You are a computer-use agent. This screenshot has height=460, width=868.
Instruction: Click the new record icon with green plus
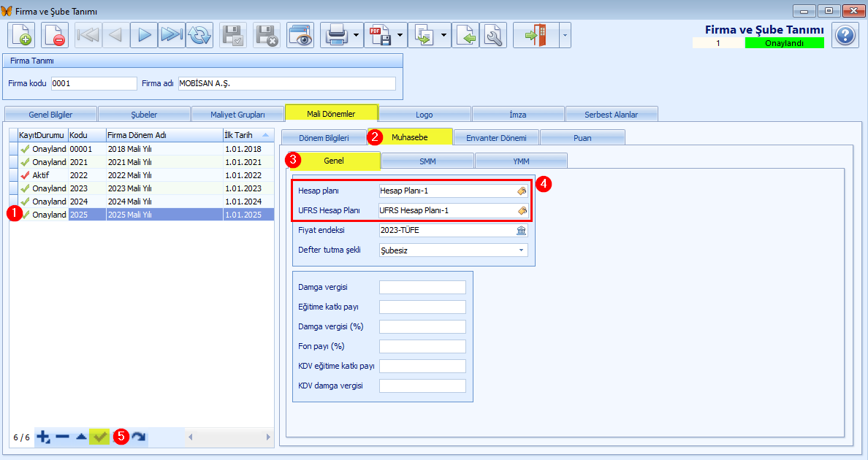click(x=21, y=35)
